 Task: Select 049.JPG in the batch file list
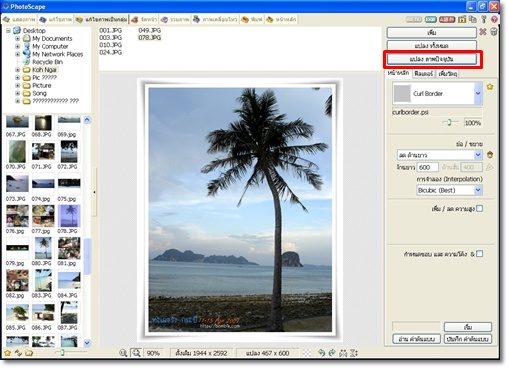(149, 30)
